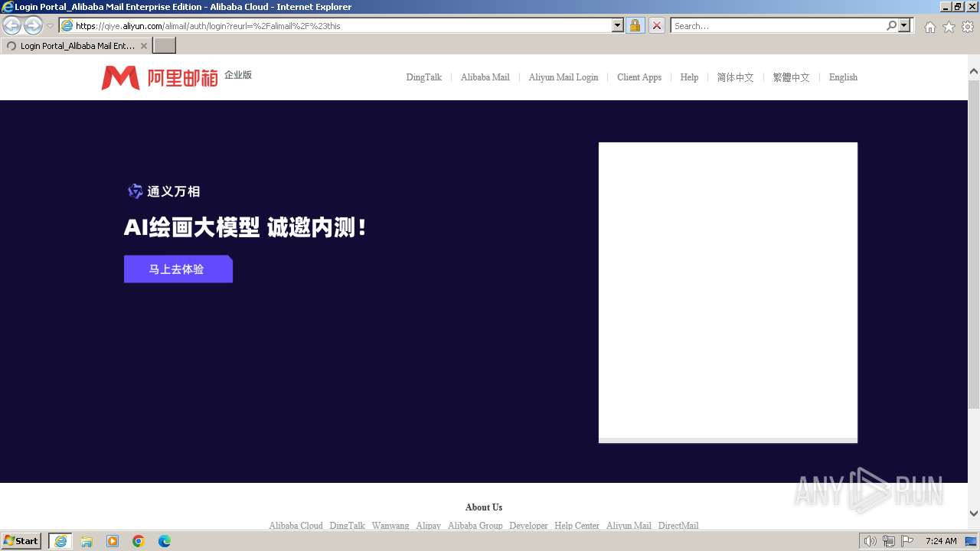Switch language to 繁體中文
This screenshot has width=980, height=551.
click(x=791, y=77)
